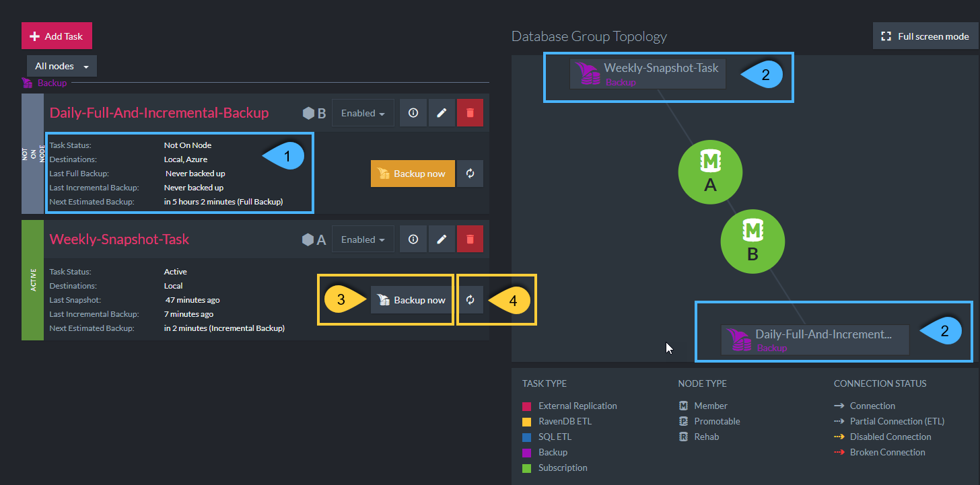Click the Broken Connection red arrow icon
Screen dimensions: 980x485
click(x=839, y=452)
